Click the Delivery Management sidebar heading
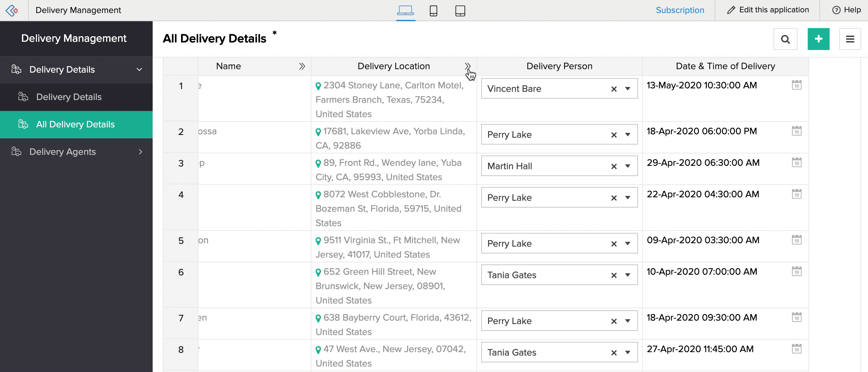The width and height of the screenshot is (868, 372). (74, 38)
